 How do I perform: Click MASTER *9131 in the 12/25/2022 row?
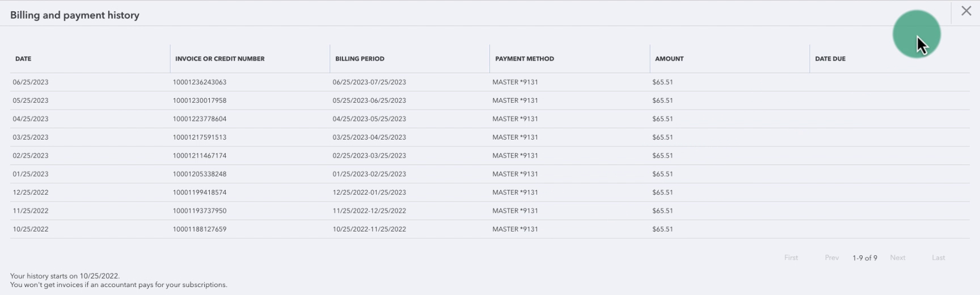pyautogui.click(x=515, y=192)
